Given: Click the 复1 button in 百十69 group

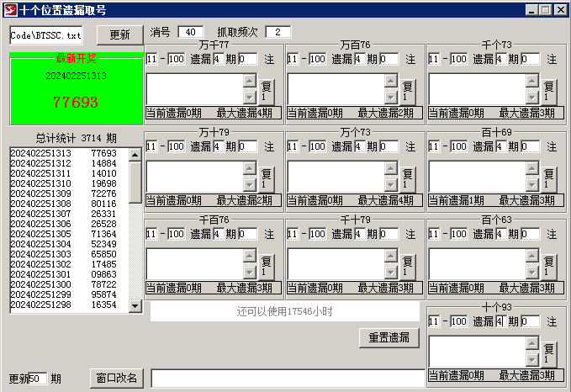Looking at the screenshot, I should [x=548, y=178].
